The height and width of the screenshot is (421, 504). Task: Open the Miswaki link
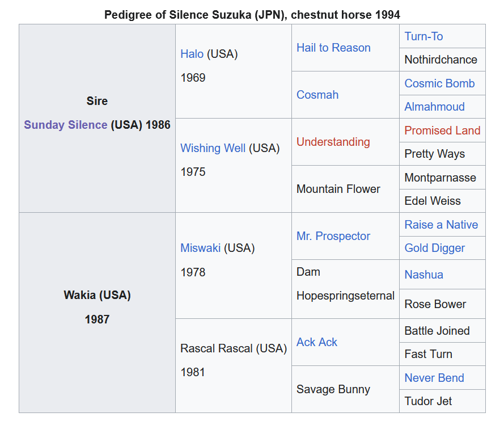pos(200,248)
